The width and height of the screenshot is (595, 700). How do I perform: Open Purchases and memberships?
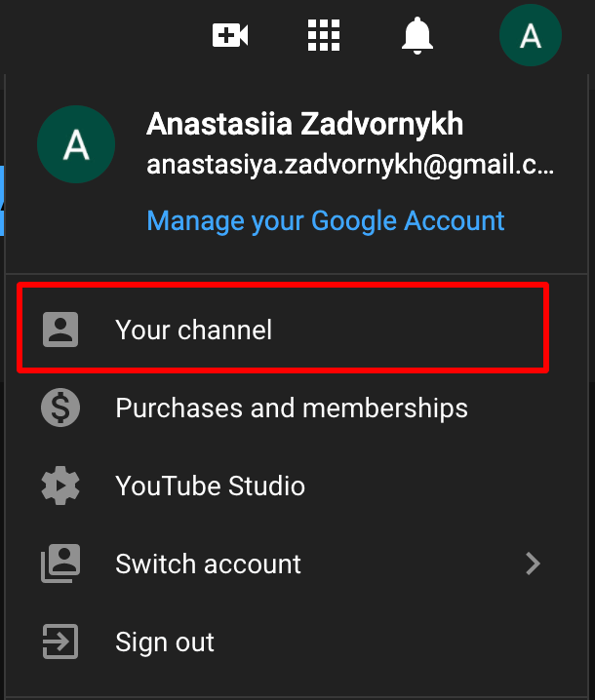297,408
